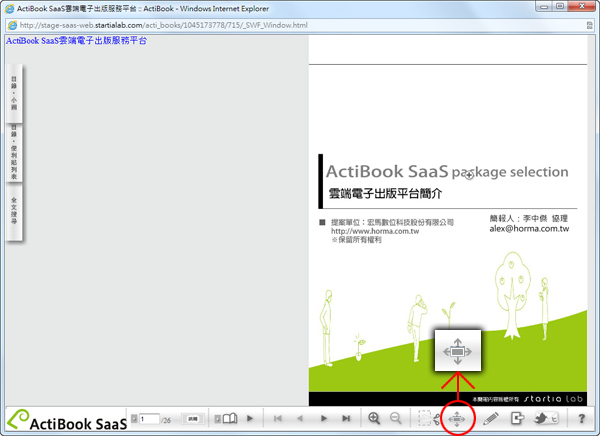Click the page number input field
The width and height of the screenshot is (600, 436).
point(150,419)
